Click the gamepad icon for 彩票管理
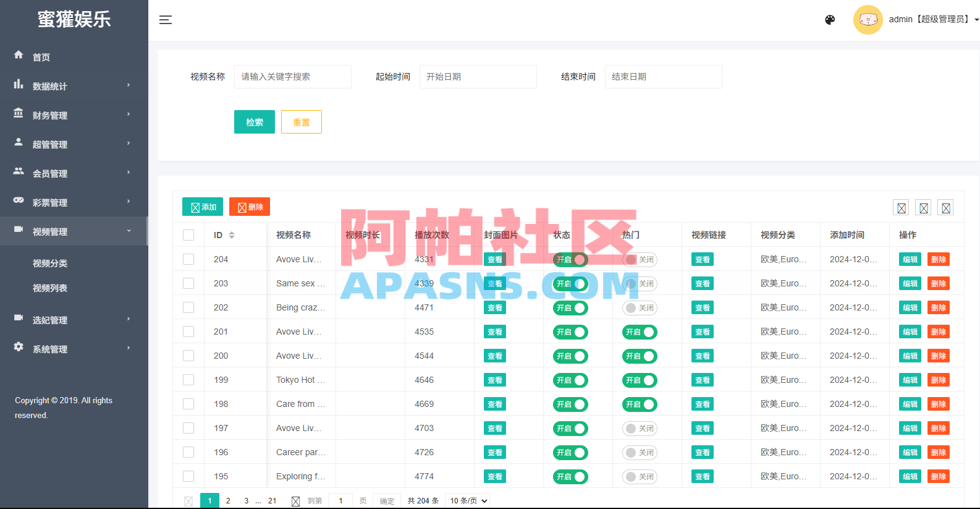 click(19, 200)
